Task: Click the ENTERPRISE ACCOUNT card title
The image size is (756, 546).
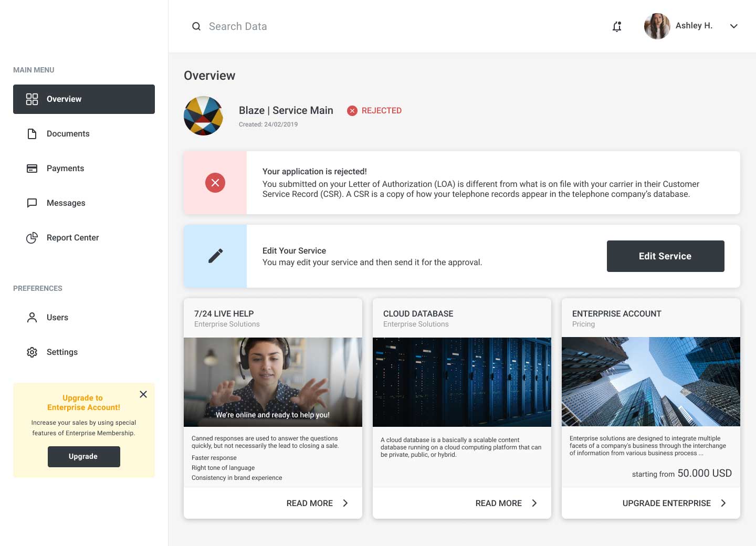Action: tap(617, 314)
